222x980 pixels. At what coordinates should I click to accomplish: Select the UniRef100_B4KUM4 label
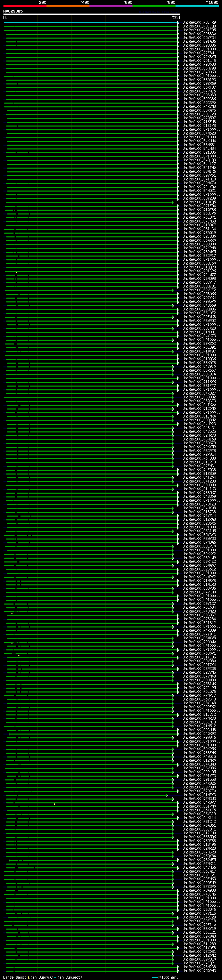(x=199, y=141)
